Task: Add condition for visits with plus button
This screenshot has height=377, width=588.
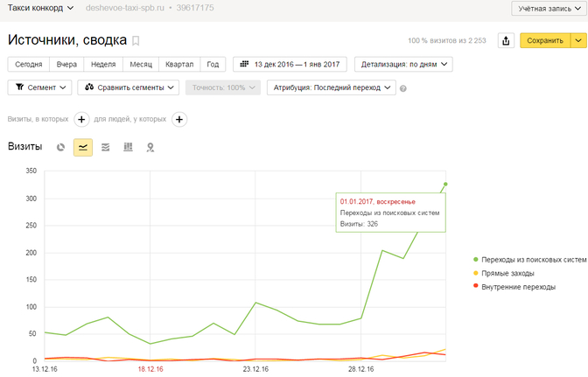Action: 80,119
